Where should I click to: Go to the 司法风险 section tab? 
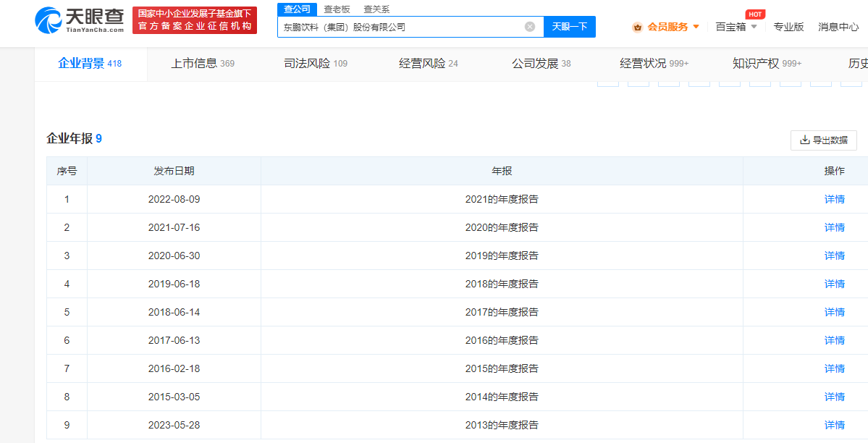coord(315,64)
